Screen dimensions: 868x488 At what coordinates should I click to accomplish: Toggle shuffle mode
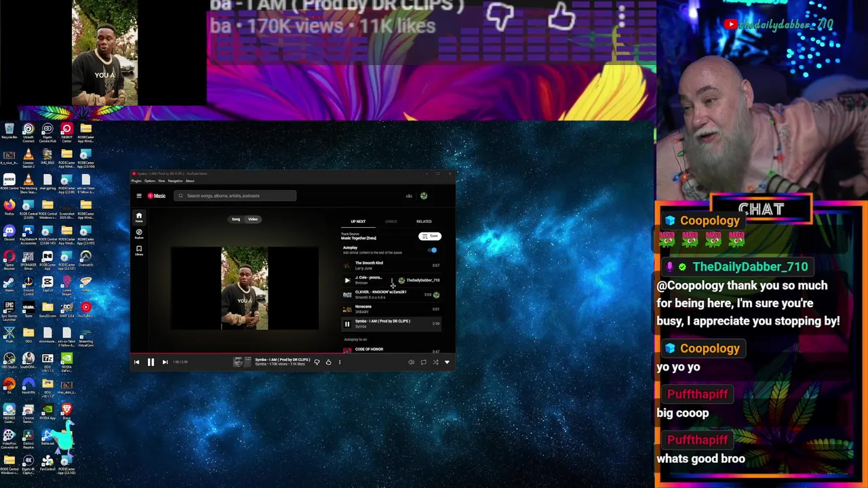pyautogui.click(x=435, y=362)
